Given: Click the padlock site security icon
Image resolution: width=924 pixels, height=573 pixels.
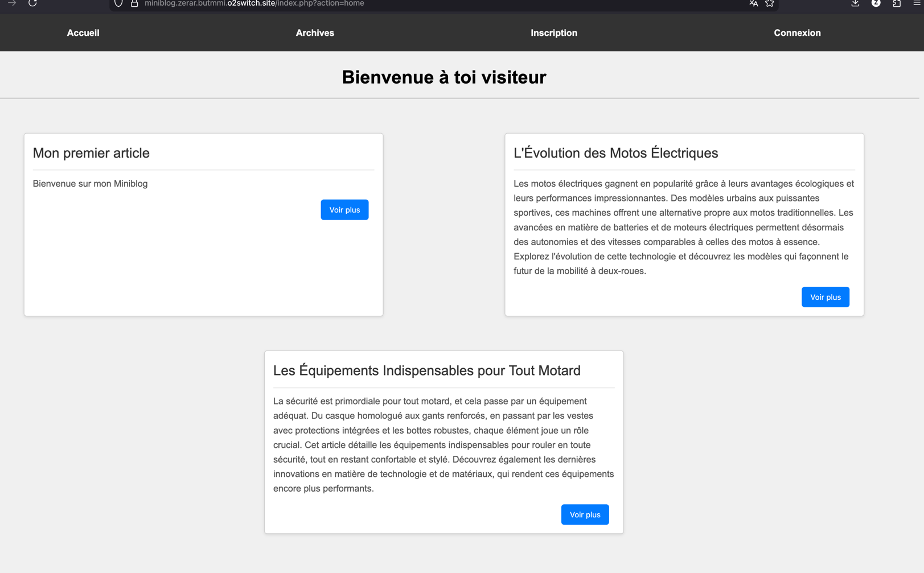Looking at the screenshot, I should [134, 3].
